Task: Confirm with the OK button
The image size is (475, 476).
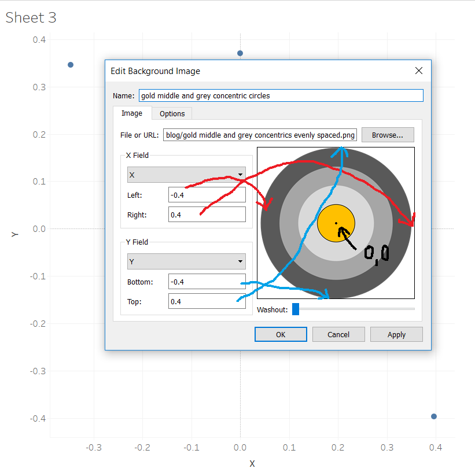Action: coord(281,334)
